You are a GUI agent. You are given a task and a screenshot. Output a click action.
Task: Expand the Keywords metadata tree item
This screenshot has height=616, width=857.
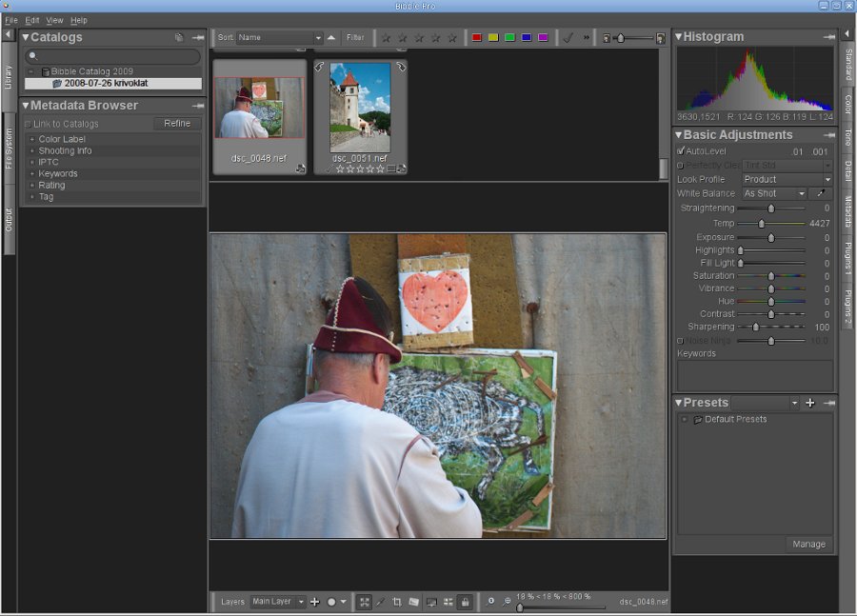[31, 174]
